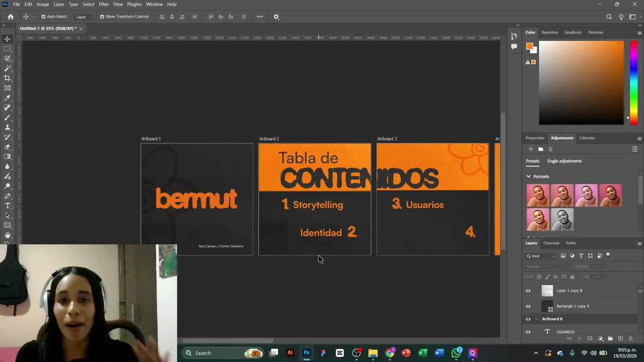Apply the black-and-white portrait preset thumbnail
The width and height of the screenshot is (644, 362).
tap(562, 220)
